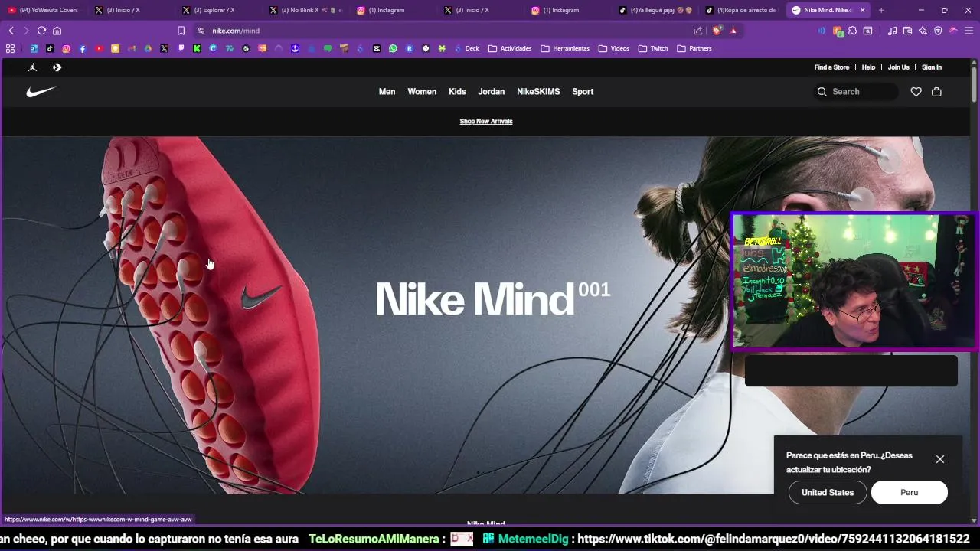This screenshot has width=980, height=551.
Task: Open the Women navigation menu
Action: pyautogui.click(x=422, y=92)
